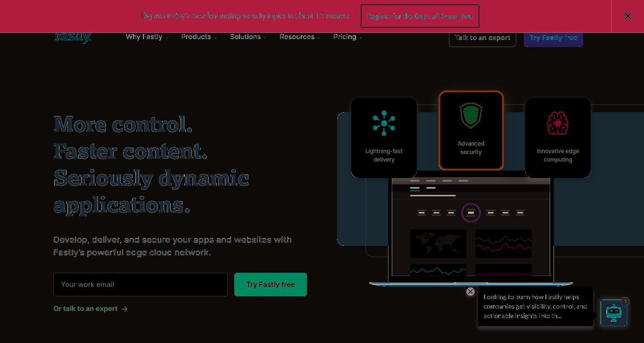Click the world map thumbnail in dashboard
Image resolution: width=644 pixels, height=343 pixels.
[x=438, y=244]
